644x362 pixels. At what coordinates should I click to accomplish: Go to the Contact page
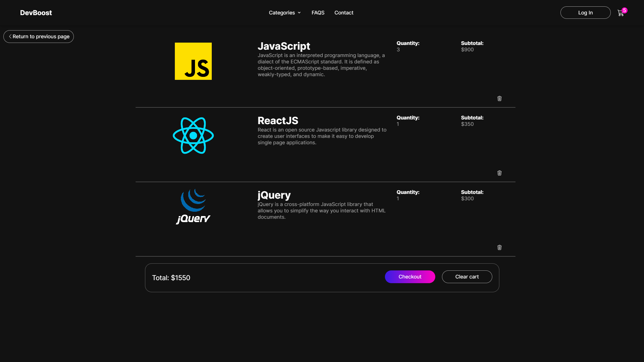(x=344, y=13)
